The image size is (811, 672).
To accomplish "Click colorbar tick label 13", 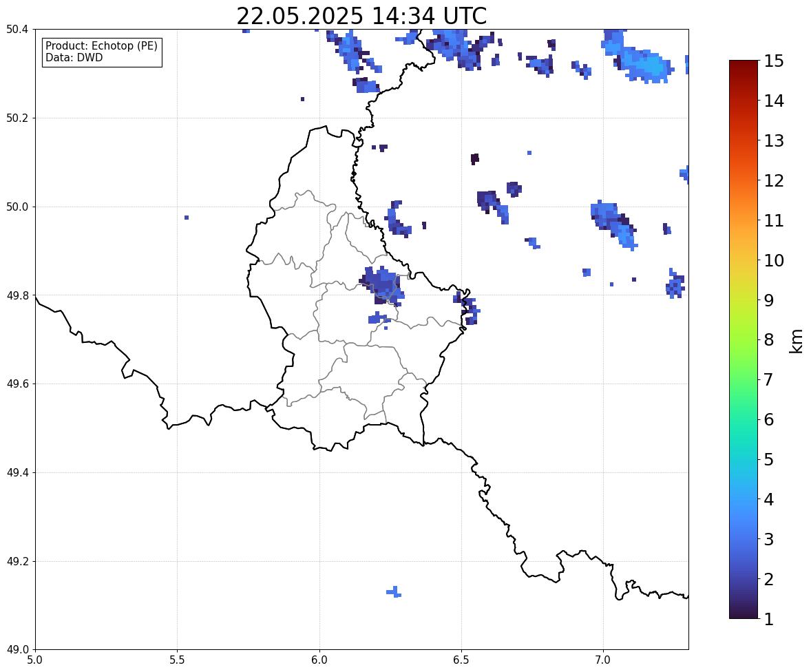I will pyautogui.click(x=774, y=140).
